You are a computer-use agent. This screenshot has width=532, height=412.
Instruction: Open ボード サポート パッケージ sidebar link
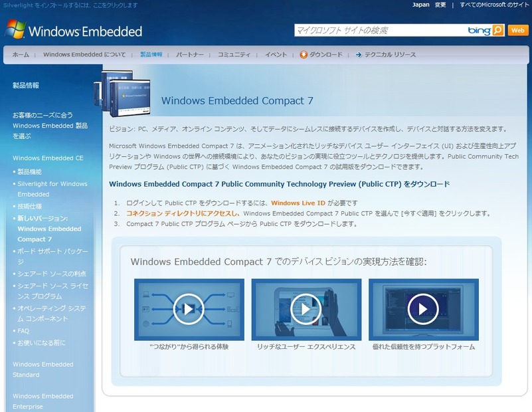point(52,257)
